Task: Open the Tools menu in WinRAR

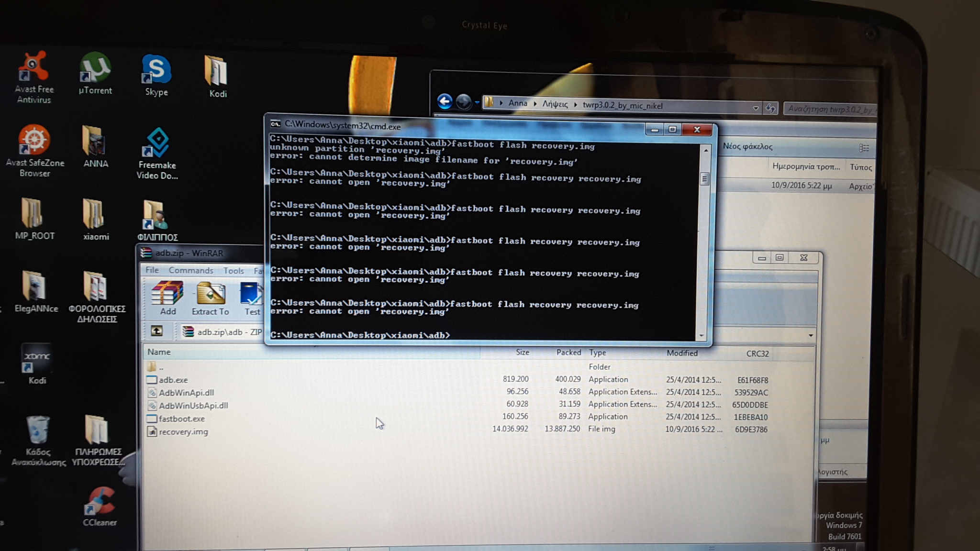Action: tap(233, 271)
